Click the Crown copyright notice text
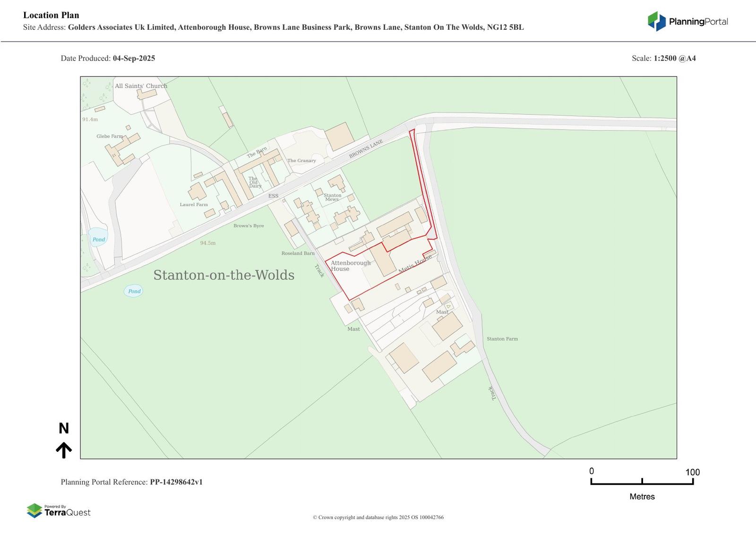 click(378, 517)
